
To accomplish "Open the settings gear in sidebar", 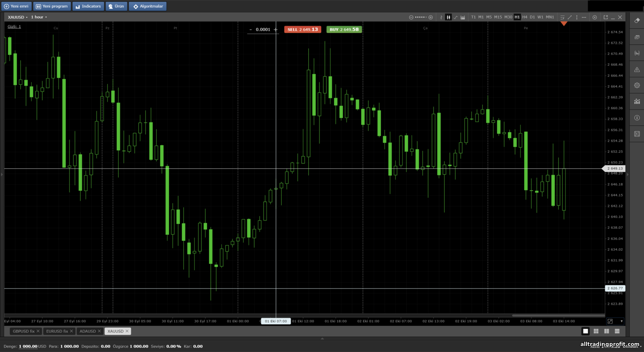I will coord(637,85).
